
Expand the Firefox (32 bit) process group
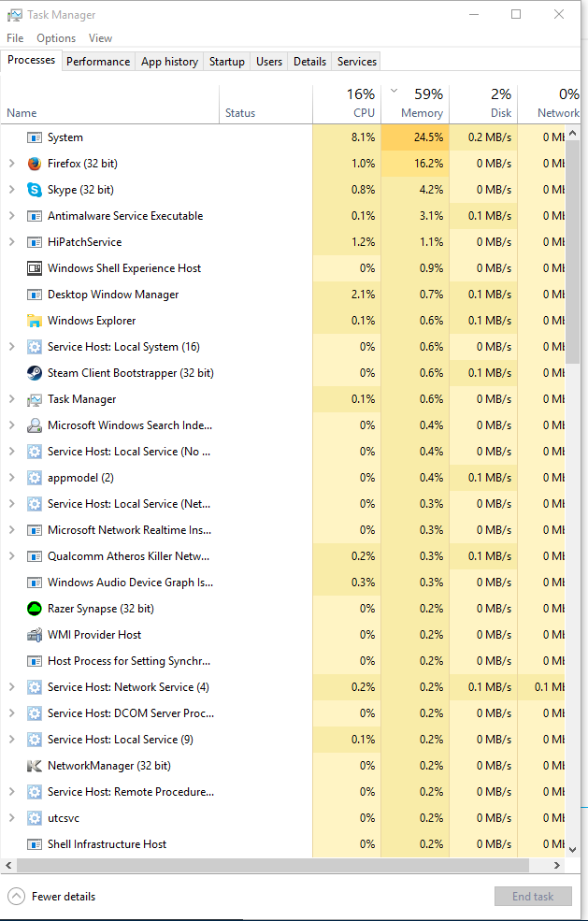tap(12, 164)
